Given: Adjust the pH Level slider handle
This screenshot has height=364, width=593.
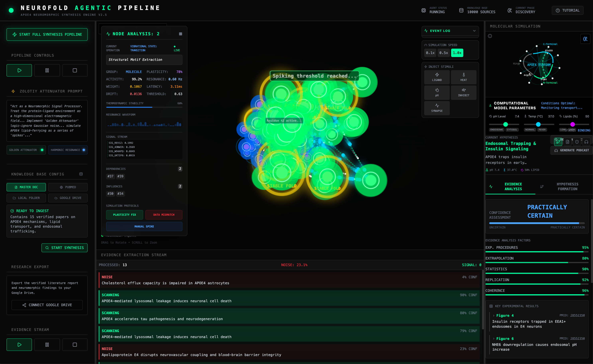Looking at the screenshot, I should click(506, 124).
